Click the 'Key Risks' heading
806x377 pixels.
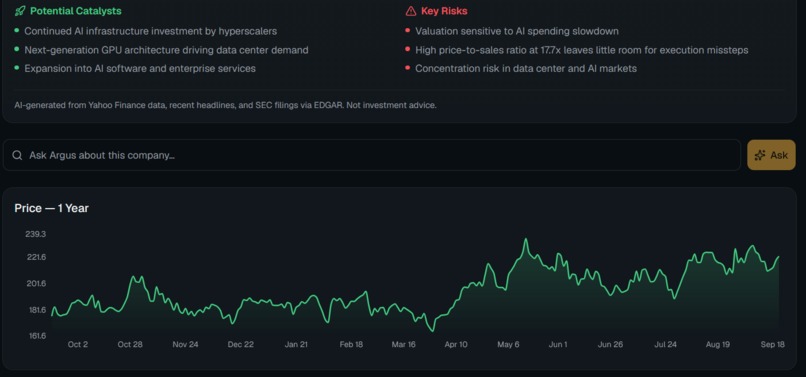coord(444,11)
